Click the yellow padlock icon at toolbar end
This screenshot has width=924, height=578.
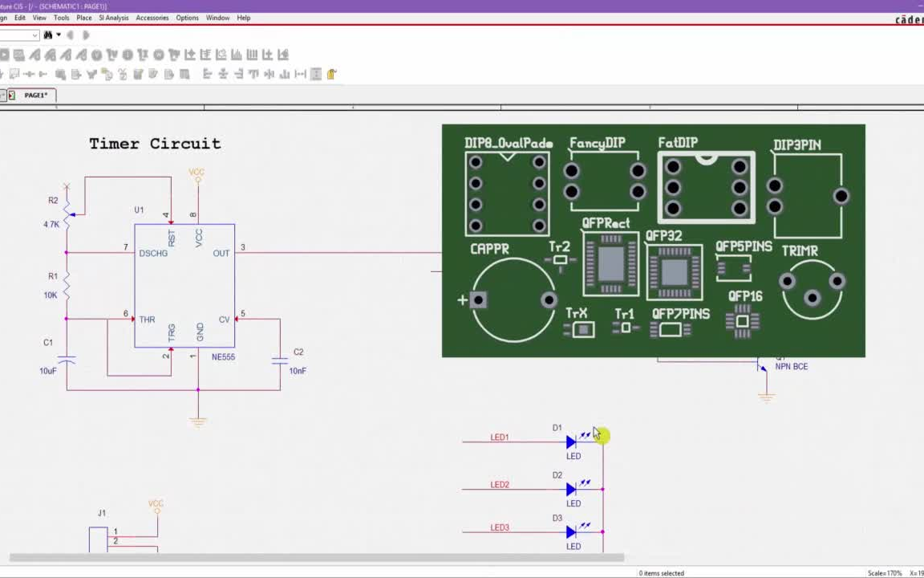click(x=331, y=74)
